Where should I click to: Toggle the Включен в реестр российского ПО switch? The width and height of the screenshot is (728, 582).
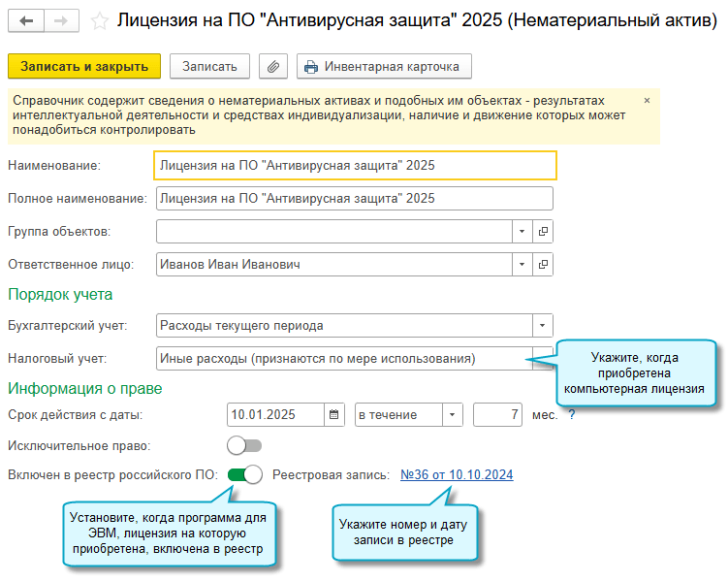(x=244, y=474)
